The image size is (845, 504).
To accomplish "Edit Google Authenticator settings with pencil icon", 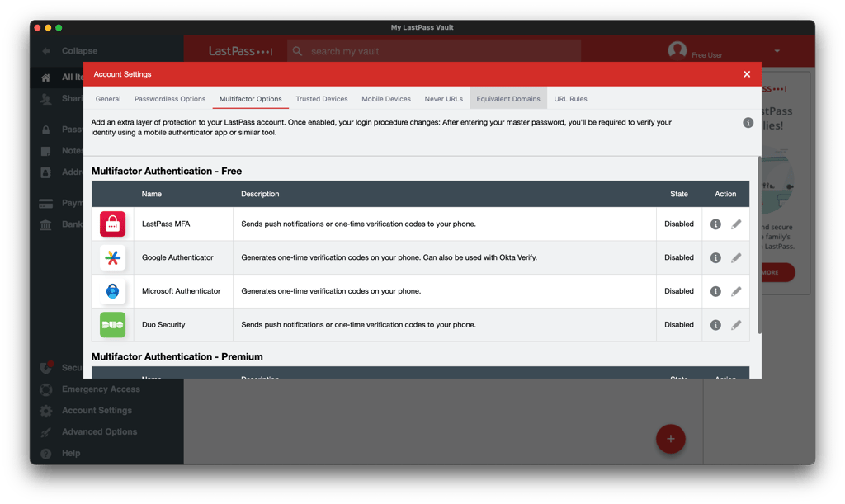I will [735, 258].
